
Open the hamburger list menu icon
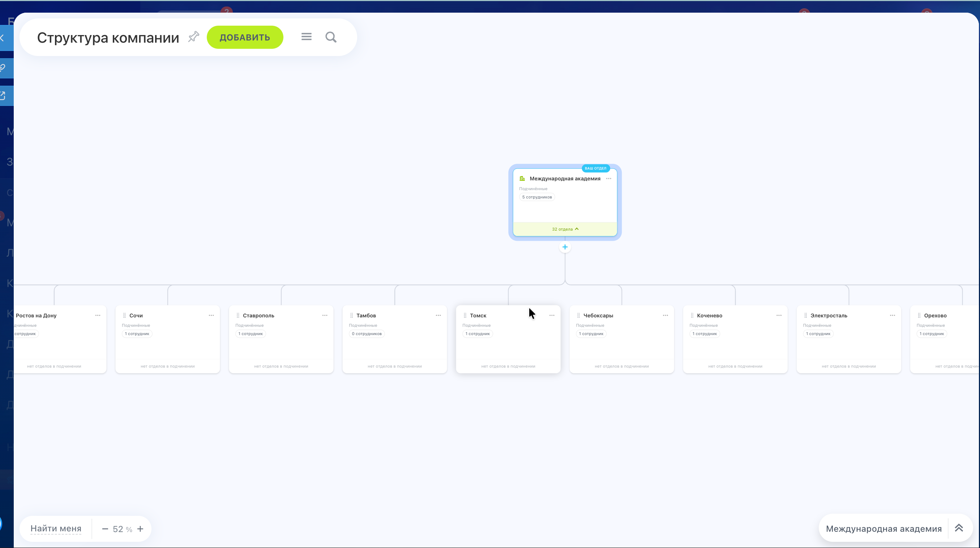coord(306,37)
